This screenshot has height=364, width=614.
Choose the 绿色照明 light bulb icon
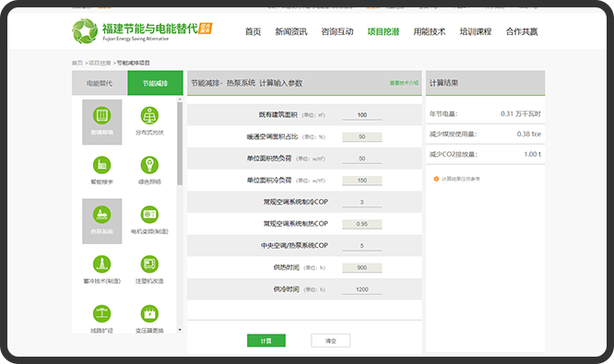149,165
